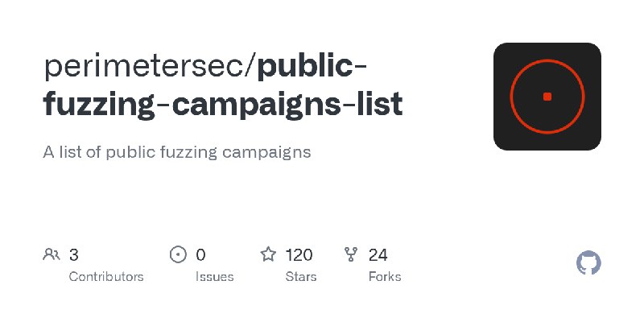Viewport: 644px width, 322px height.
Task: Click the small red dot in avatar center
Action: [547, 97]
